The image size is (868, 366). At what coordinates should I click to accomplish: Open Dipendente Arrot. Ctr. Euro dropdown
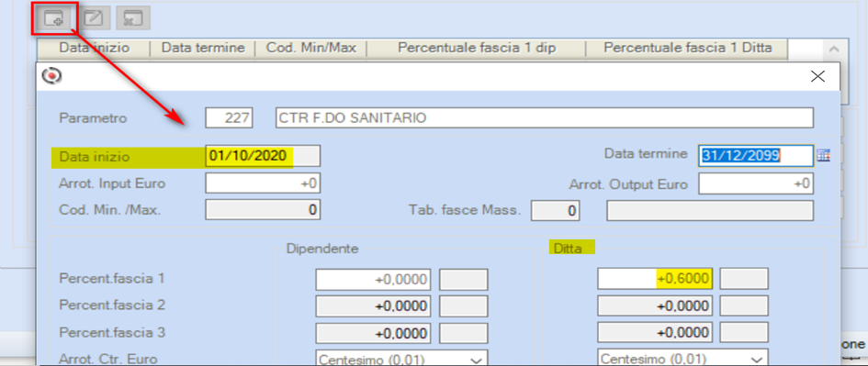401,359
